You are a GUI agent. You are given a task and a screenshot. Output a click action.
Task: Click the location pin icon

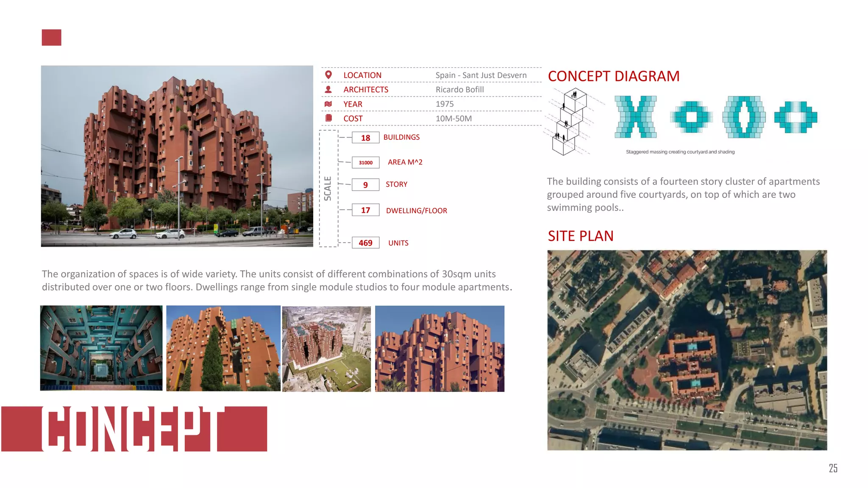tap(328, 75)
